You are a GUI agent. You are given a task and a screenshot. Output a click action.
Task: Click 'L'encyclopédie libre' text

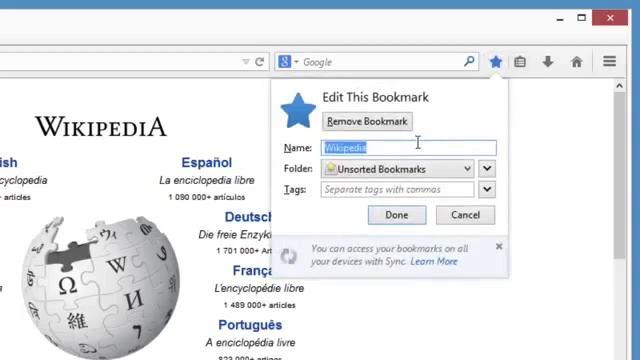pos(259,288)
